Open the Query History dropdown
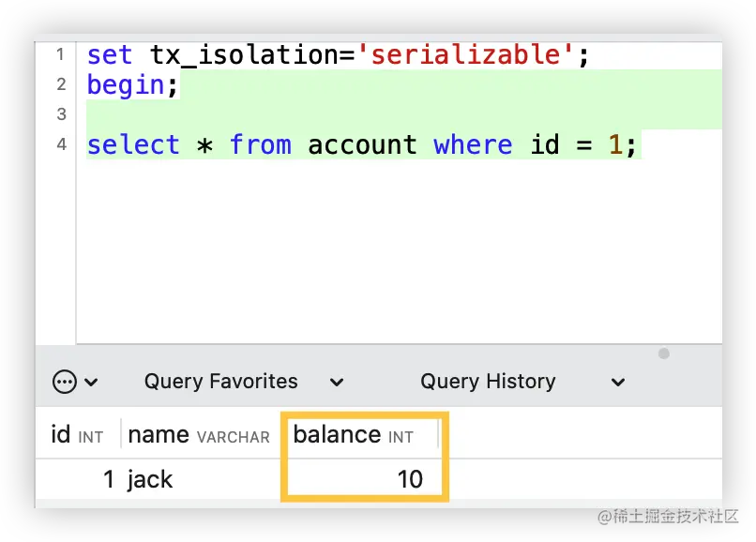 pos(522,382)
